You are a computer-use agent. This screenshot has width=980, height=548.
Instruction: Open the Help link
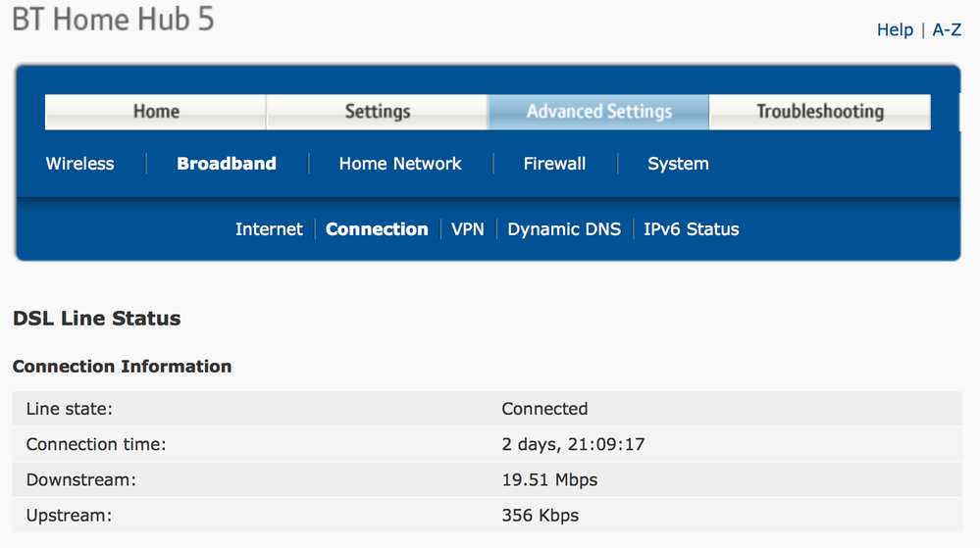click(x=895, y=30)
